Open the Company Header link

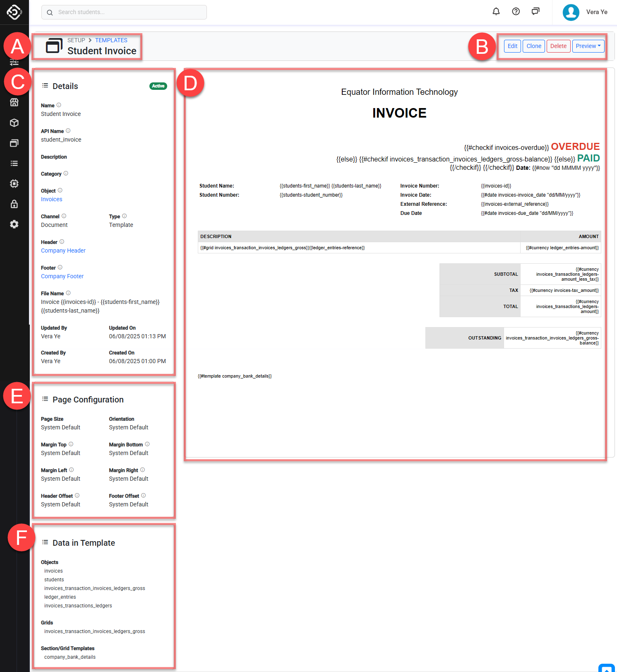63,250
